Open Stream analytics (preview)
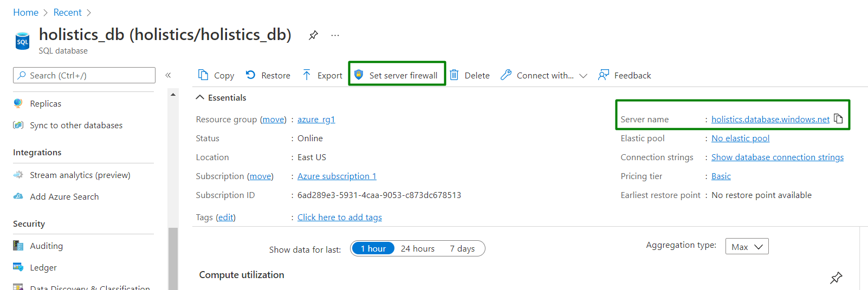Viewport: 868px width, 290px height. (x=80, y=175)
